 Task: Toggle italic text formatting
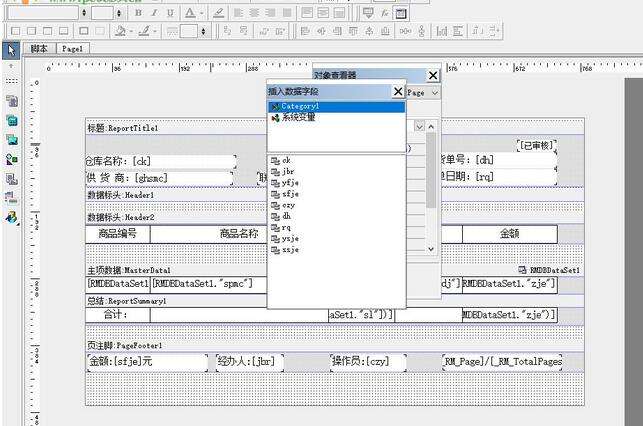coord(154,13)
